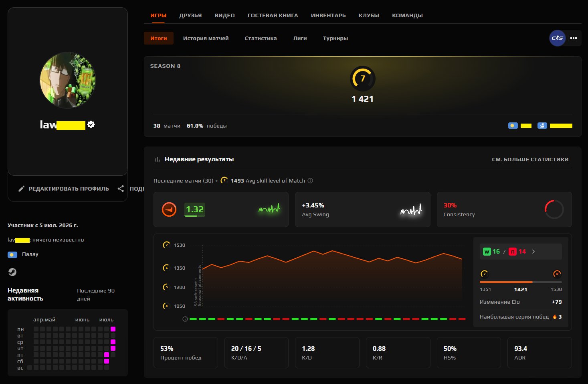Click the +3.45% Avg Swing card
The image size is (588, 384).
coord(363,209)
